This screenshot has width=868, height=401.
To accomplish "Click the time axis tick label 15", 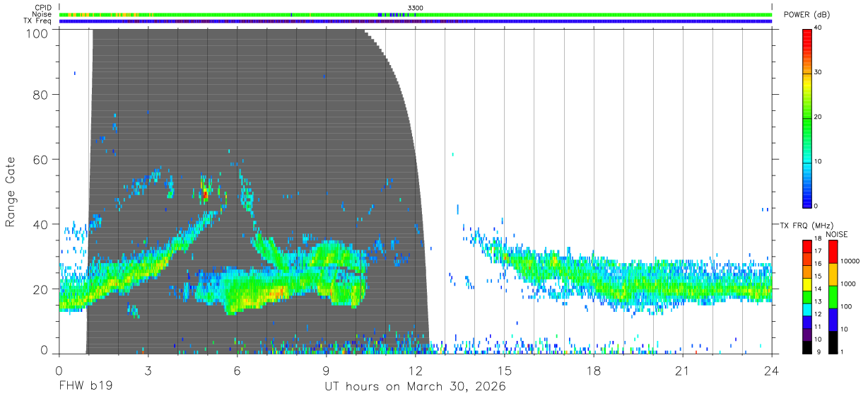I will pos(505,371).
